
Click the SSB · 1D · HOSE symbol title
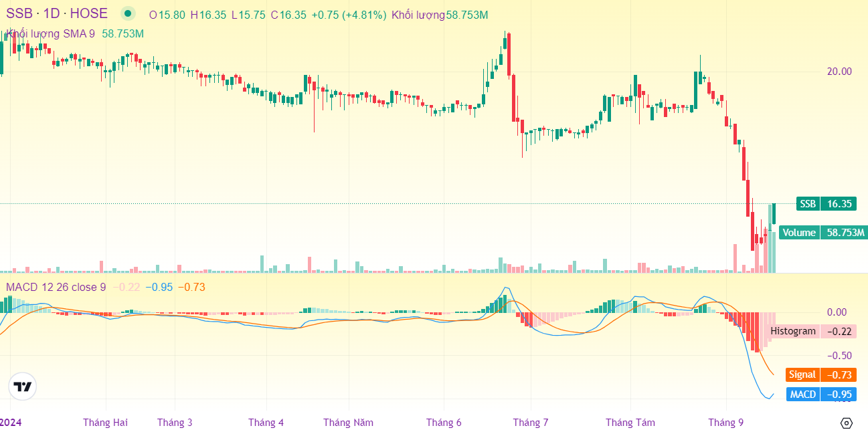(57, 13)
